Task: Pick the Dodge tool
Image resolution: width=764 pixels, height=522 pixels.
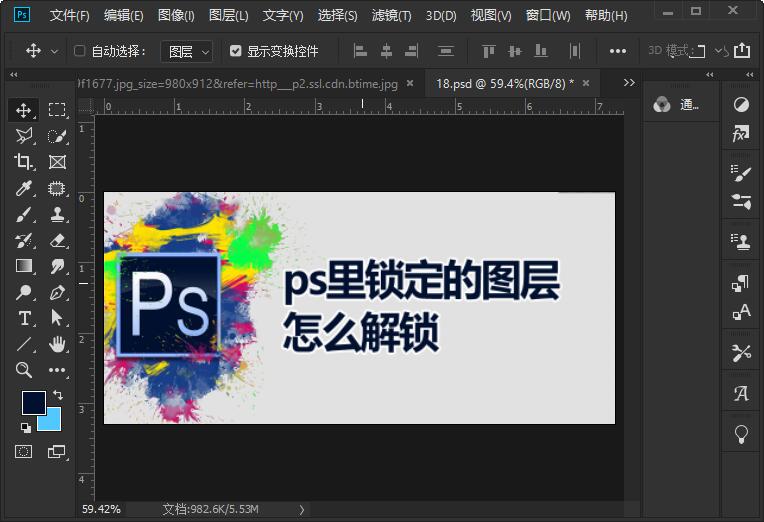Action: pos(23,292)
